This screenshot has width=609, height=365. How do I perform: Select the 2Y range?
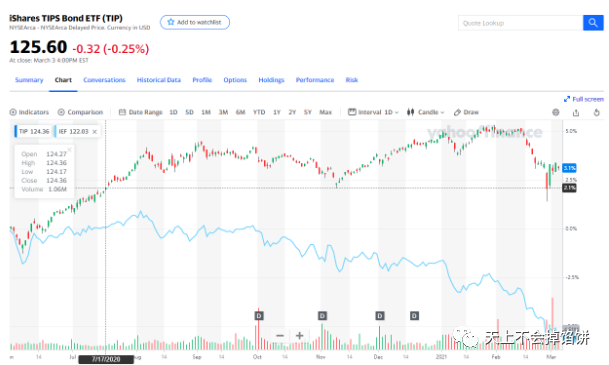click(x=292, y=112)
